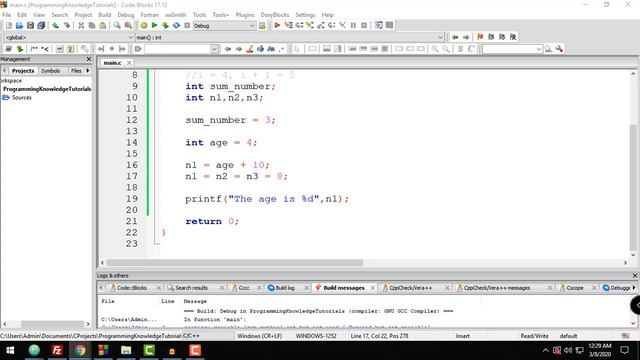Switch to the Symbols tab
The width and height of the screenshot is (640, 360).
[51, 71]
